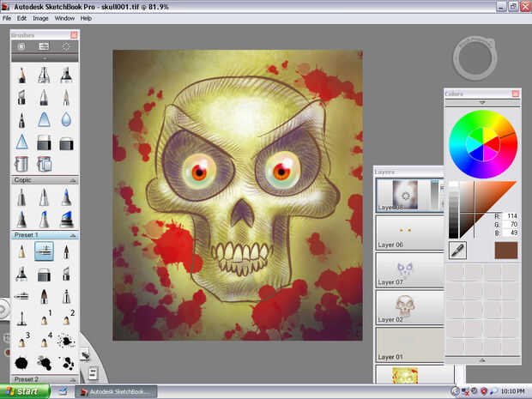
Task: Choose the teardrop blur brush
Action: [x=66, y=119]
